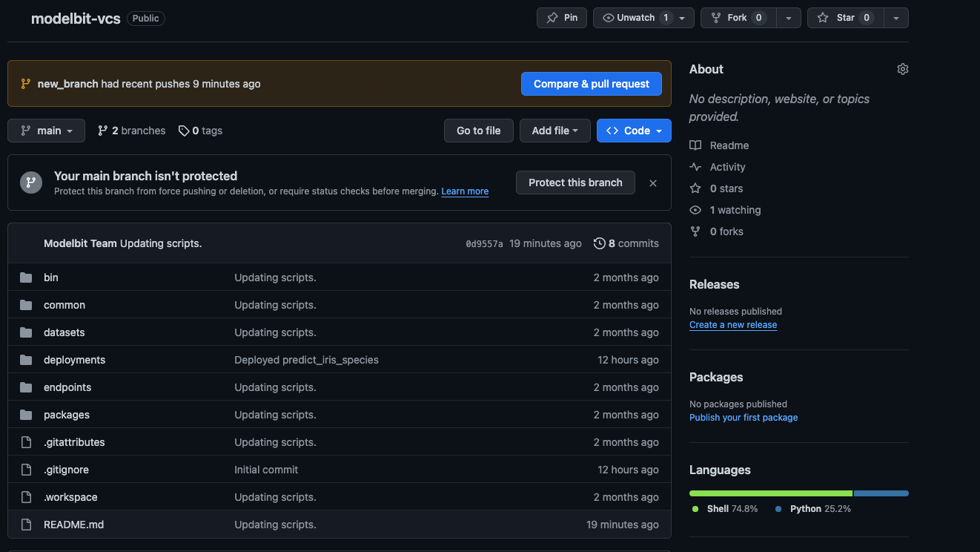980x552 pixels.
Task: Open the Learn more link
Action: click(x=465, y=191)
